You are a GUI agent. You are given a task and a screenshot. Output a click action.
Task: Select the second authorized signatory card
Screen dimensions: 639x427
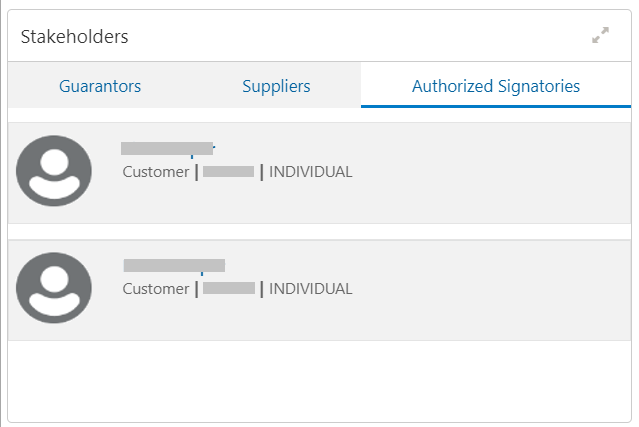(320, 290)
